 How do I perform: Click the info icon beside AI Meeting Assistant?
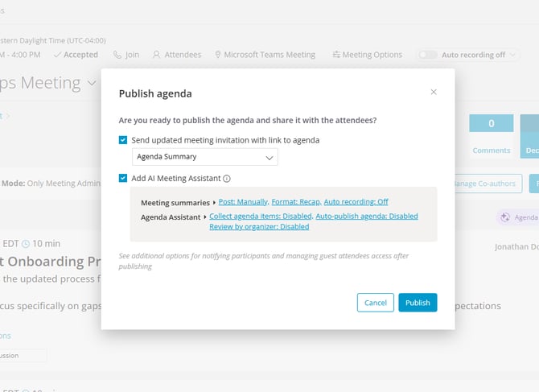pyautogui.click(x=227, y=179)
